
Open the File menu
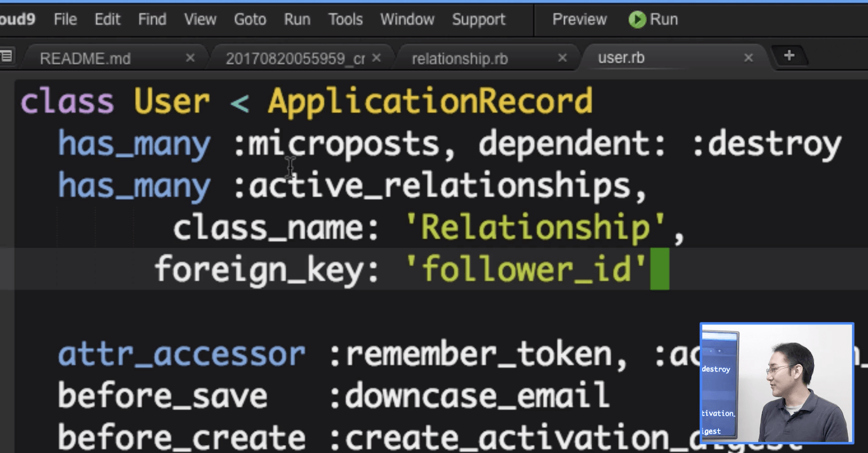[65, 19]
